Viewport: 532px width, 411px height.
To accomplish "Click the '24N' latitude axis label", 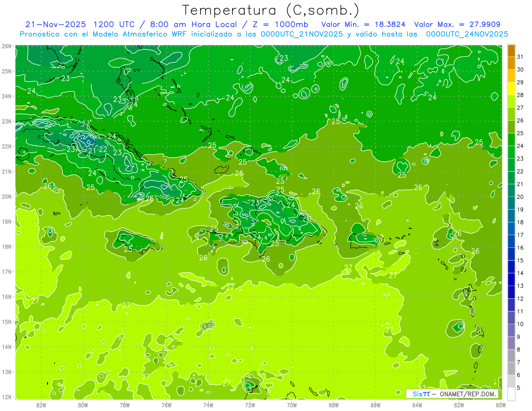I will (6, 96).
